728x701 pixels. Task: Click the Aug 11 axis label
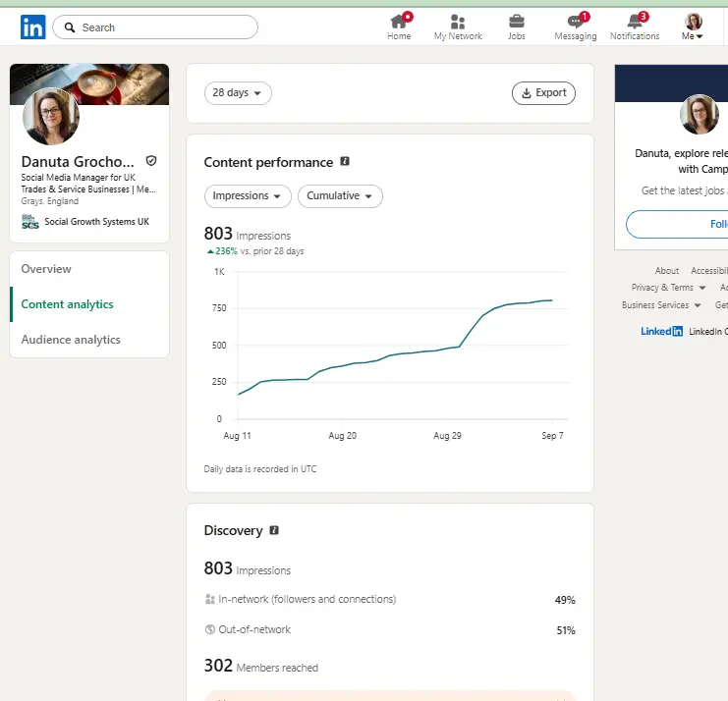click(237, 436)
